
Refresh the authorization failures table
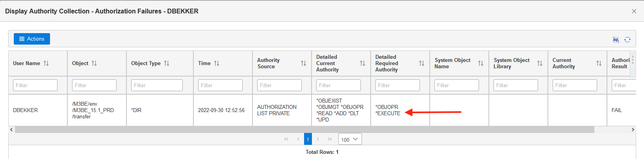627,39
